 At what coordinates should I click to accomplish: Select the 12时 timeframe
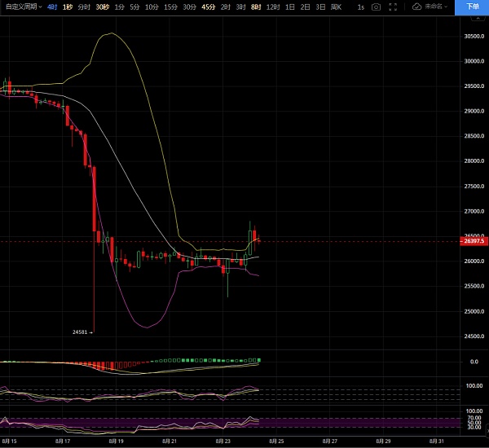coord(273,7)
